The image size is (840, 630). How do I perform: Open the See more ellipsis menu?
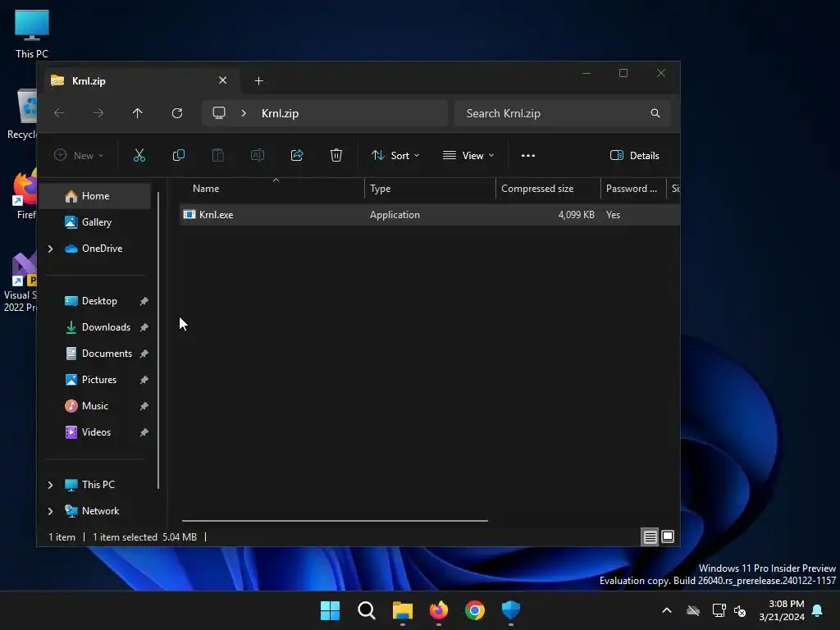(528, 155)
